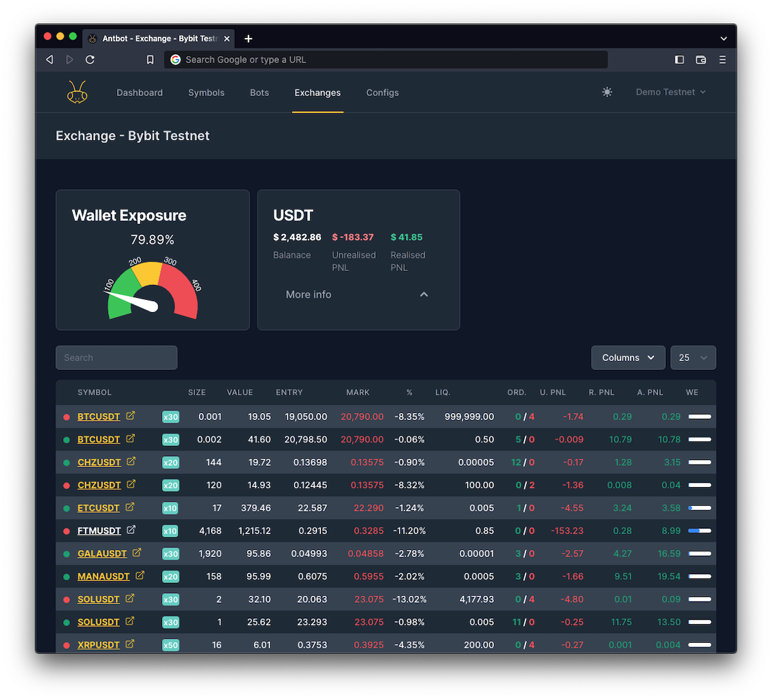Click the 1,215.12 value cell
Image resolution: width=772 pixels, height=700 pixels.
tap(255, 531)
